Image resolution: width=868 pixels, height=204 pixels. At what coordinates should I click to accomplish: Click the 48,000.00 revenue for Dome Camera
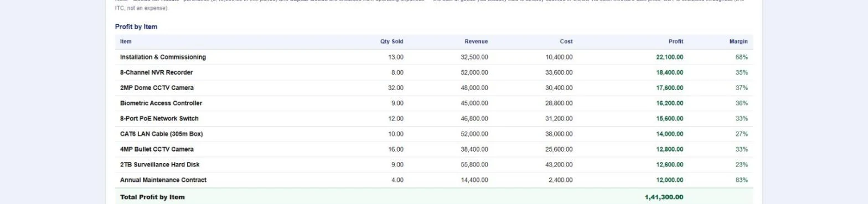[x=474, y=88]
